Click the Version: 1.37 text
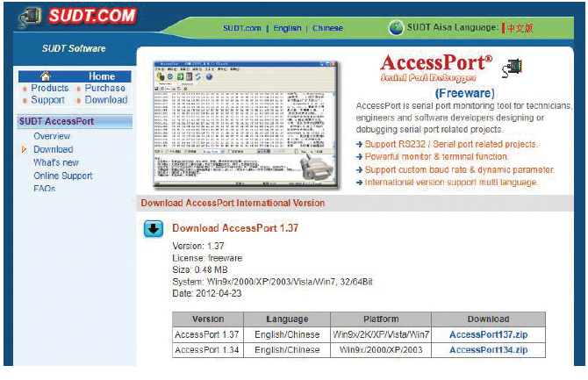588x380 pixels. tap(198, 246)
